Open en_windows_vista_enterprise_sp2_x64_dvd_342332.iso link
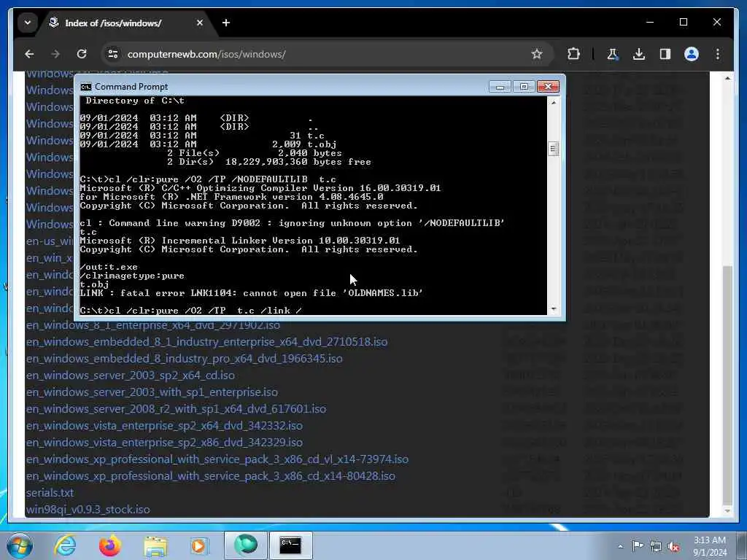This screenshot has width=747, height=560. tap(164, 425)
